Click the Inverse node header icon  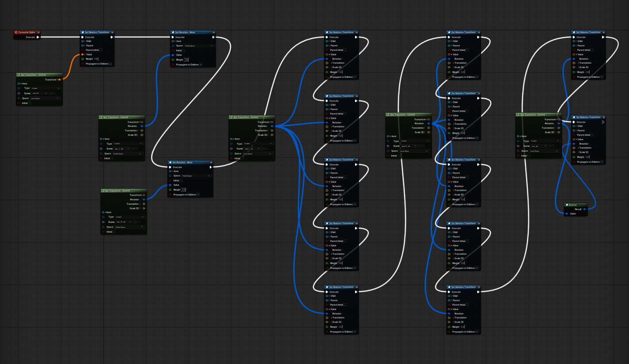pos(567,205)
